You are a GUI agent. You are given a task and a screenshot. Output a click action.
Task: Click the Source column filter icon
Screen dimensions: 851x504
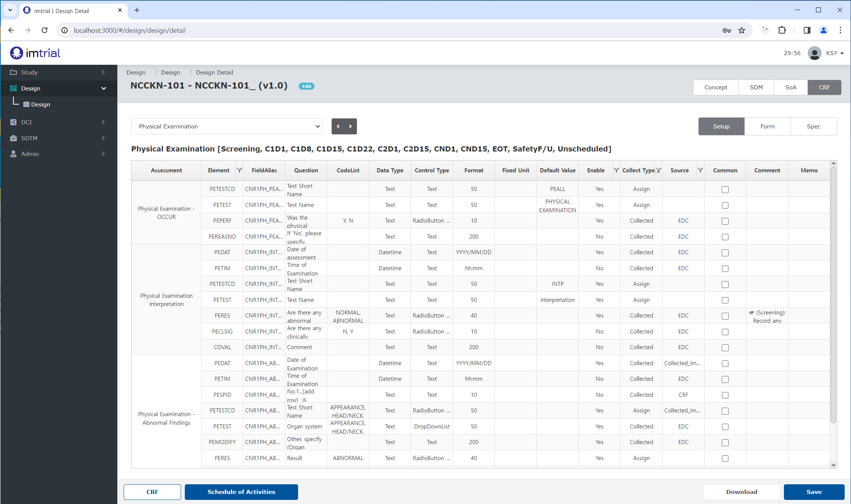click(x=700, y=170)
